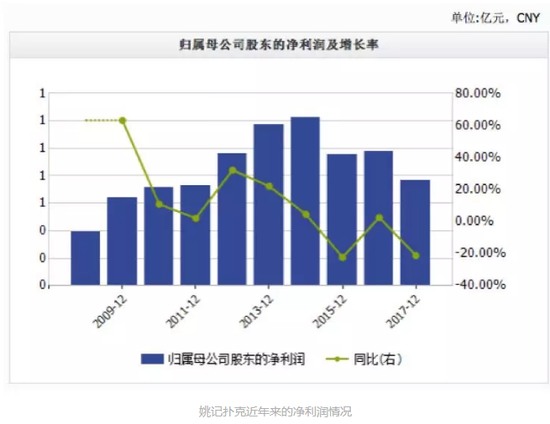Viewport: 550px width, 424px height.
Task: Select the blue bar above 2015-12
Action: [342, 220]
